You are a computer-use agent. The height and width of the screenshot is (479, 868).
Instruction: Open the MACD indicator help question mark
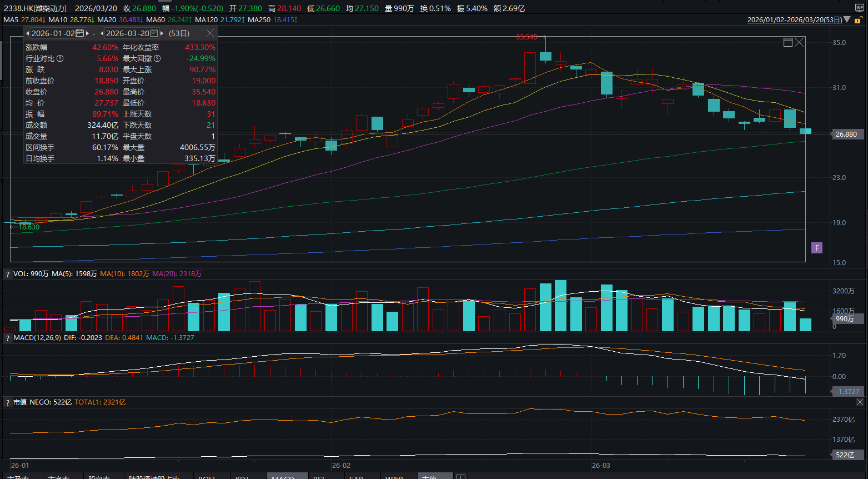7,338
